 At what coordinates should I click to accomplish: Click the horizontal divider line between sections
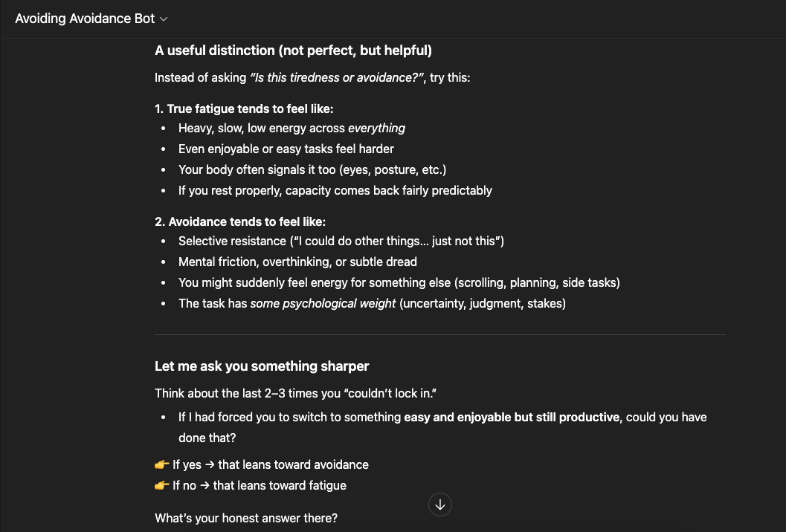click(x=440, y=334)
